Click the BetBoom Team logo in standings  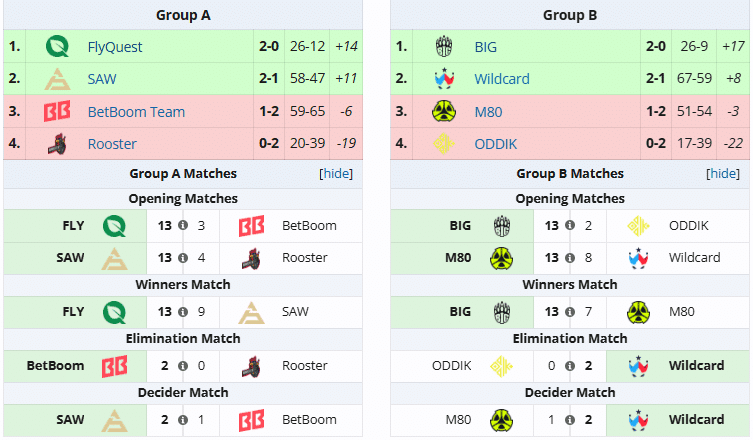[x=57, y=112]
